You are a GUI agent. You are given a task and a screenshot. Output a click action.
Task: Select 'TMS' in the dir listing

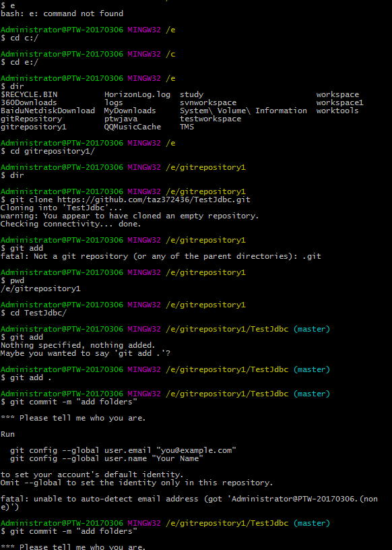click(187, 127)
